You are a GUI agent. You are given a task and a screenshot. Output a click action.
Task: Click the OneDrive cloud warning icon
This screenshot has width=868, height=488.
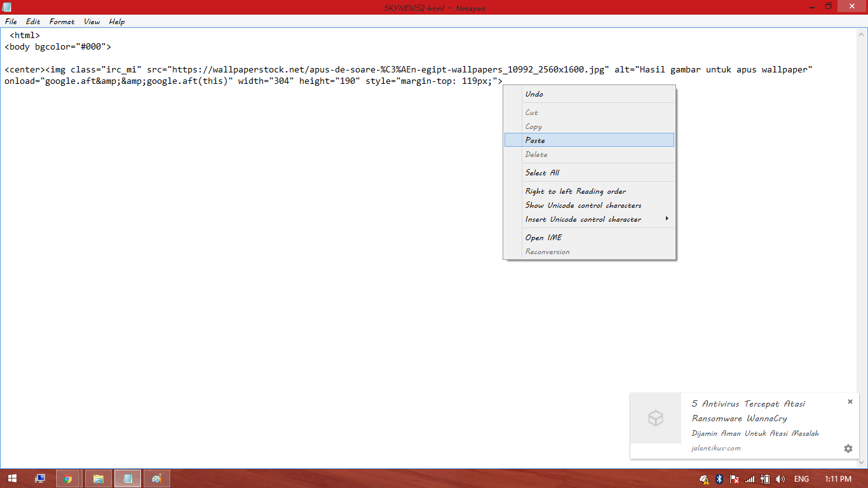[703, 478]
